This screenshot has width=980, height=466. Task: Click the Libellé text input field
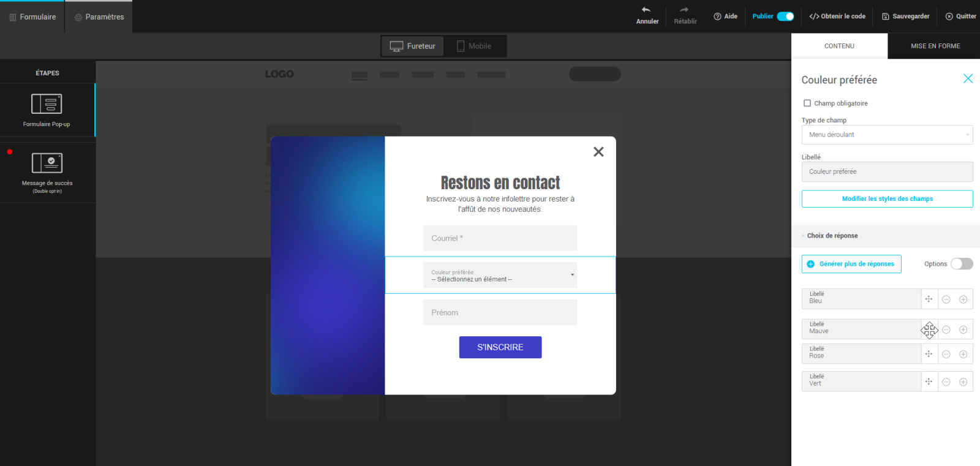[887, 172]
